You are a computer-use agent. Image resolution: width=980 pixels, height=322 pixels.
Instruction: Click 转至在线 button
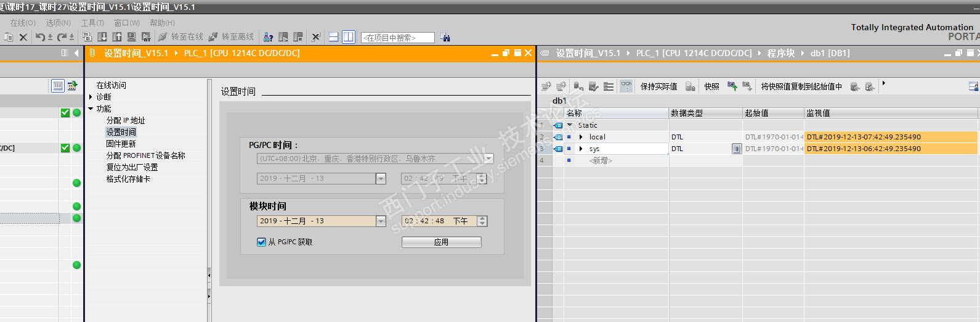pos(180,37)
